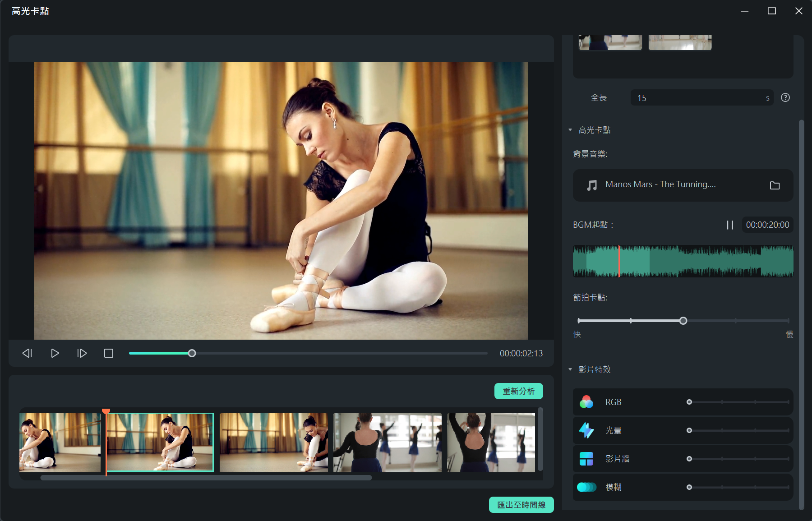Open the help icon next to 全長
Image resolution: width=812 pixels, height=521 pixels.
(785, 97)
